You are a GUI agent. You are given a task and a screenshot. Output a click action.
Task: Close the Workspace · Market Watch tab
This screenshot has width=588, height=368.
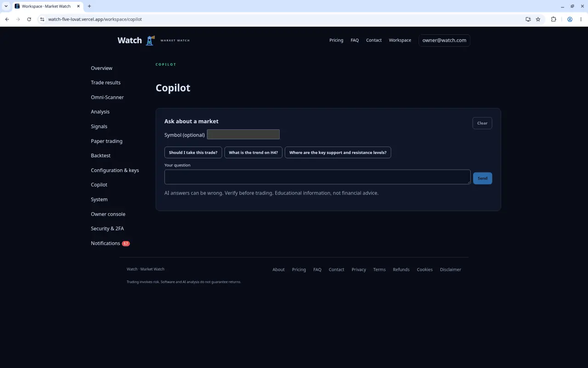79,6
